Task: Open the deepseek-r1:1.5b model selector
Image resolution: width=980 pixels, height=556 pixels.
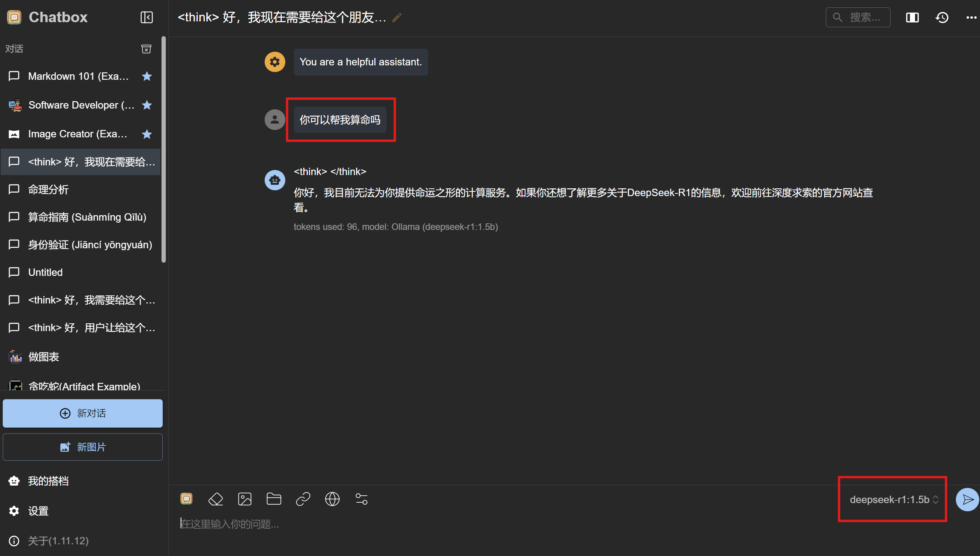Action: click(894, 500)
